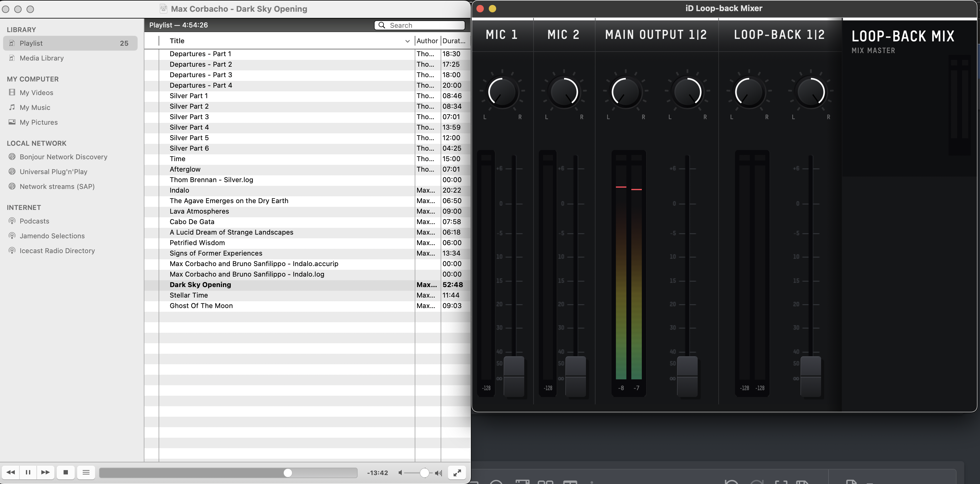The height and width of the screenshot is (484, 980).
Task: Select Playlist under Library
Action: click(x=31, y=43)
